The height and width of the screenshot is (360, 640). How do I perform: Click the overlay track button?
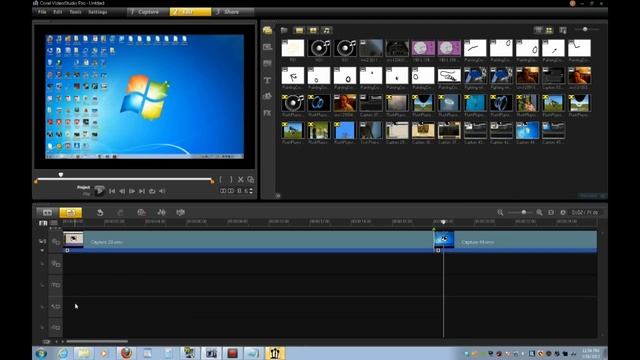pos(56,264)
